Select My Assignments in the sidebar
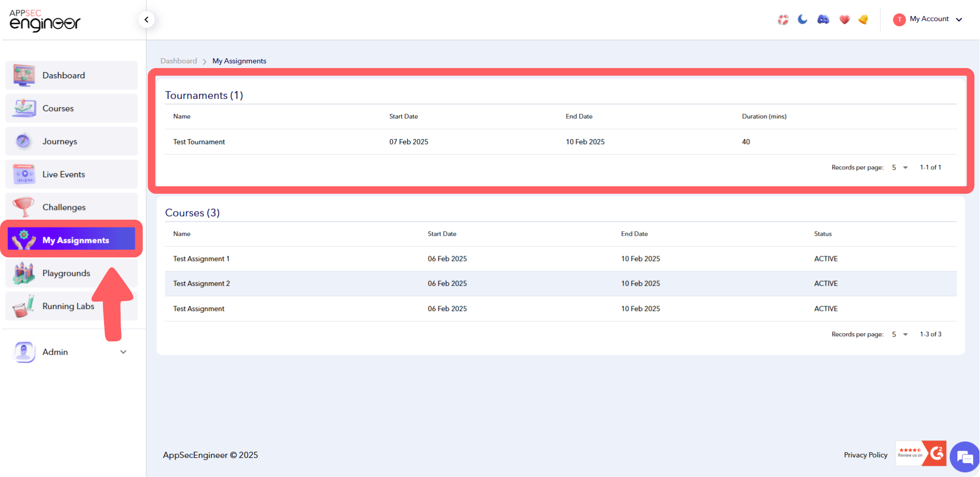Screen dimensions: 980x477 click(x=75, y=240)
